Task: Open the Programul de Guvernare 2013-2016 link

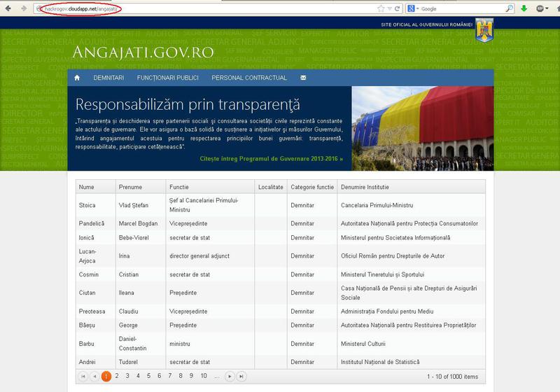Action: 271,158
